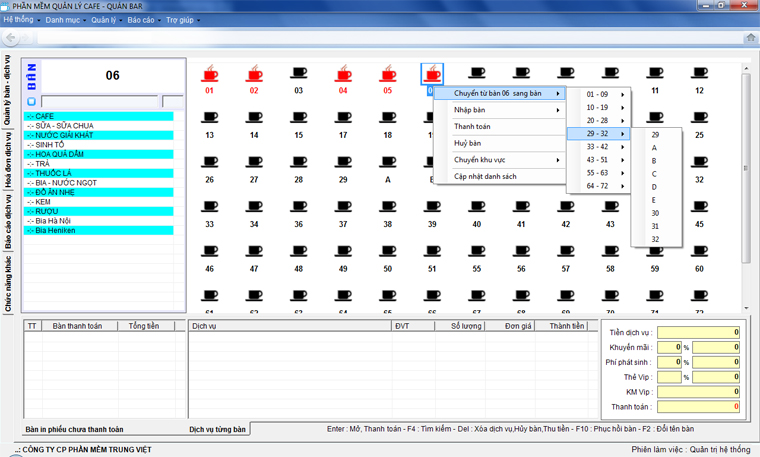Expand table range 01 - 09
The height and width of the screenshot is (457, 760).
[x=599, y=95]
